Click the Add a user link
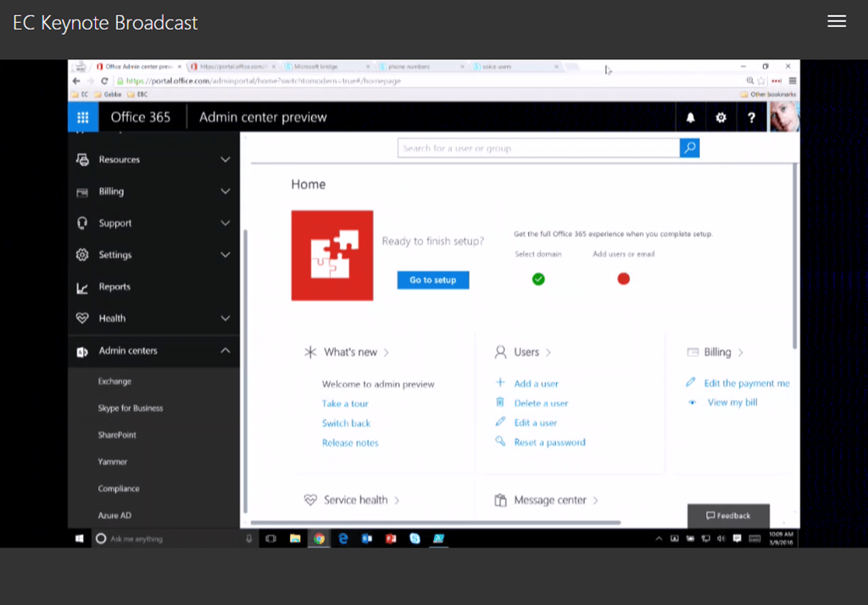Screen dimensions: 868x605 click(x=536, y=384)
